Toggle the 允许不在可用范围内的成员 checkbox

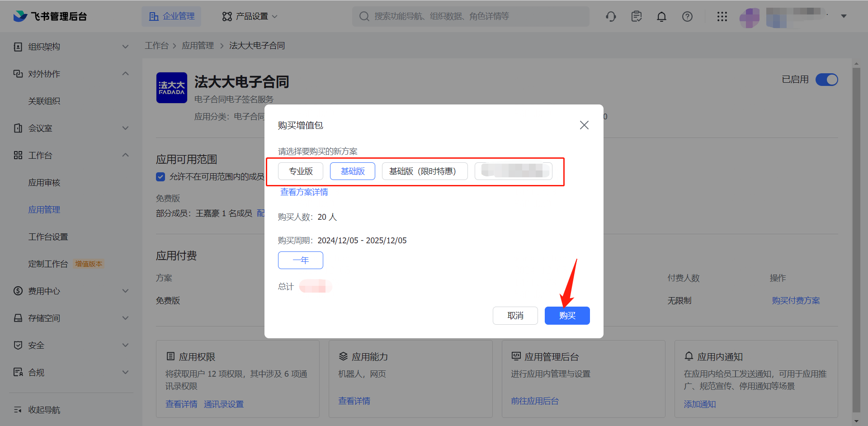coord(160,177)
